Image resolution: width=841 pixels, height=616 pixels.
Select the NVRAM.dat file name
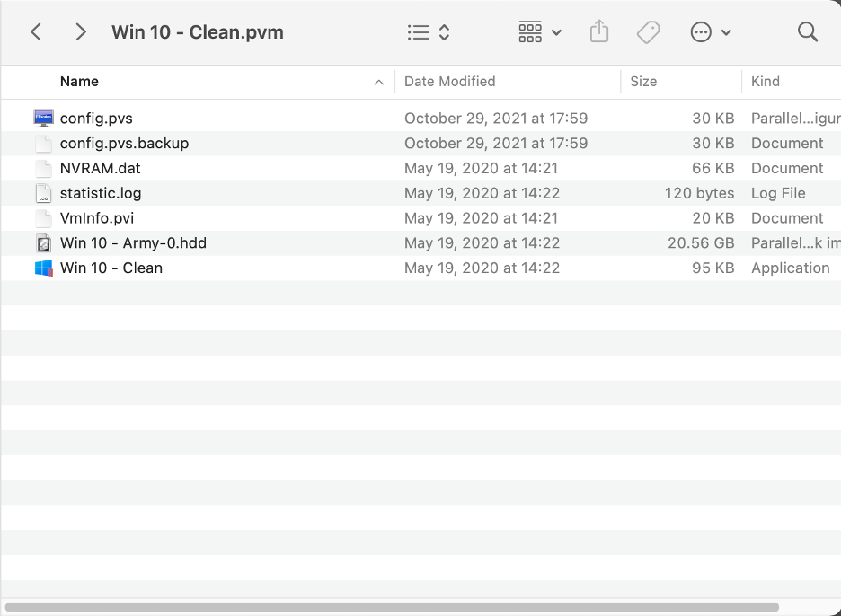[x=101, y=168]
